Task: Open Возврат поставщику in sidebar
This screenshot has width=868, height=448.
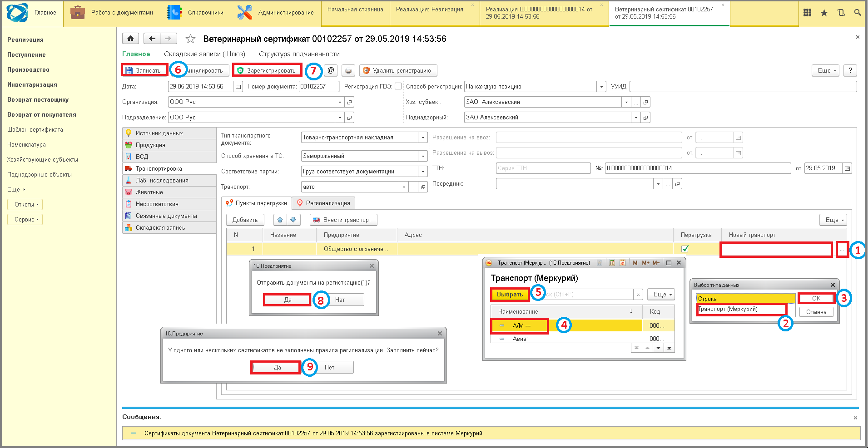Action: coord(38,100)
